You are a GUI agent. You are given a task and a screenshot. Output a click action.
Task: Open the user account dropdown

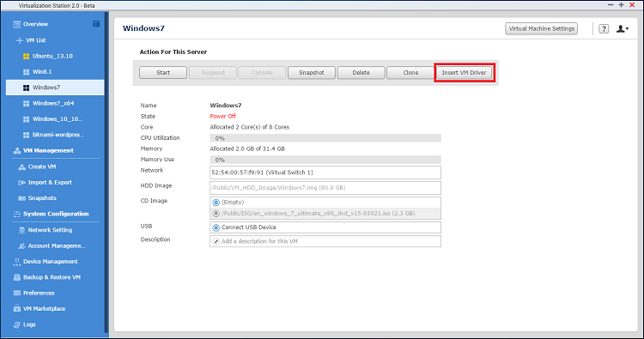tap(623, 28)
